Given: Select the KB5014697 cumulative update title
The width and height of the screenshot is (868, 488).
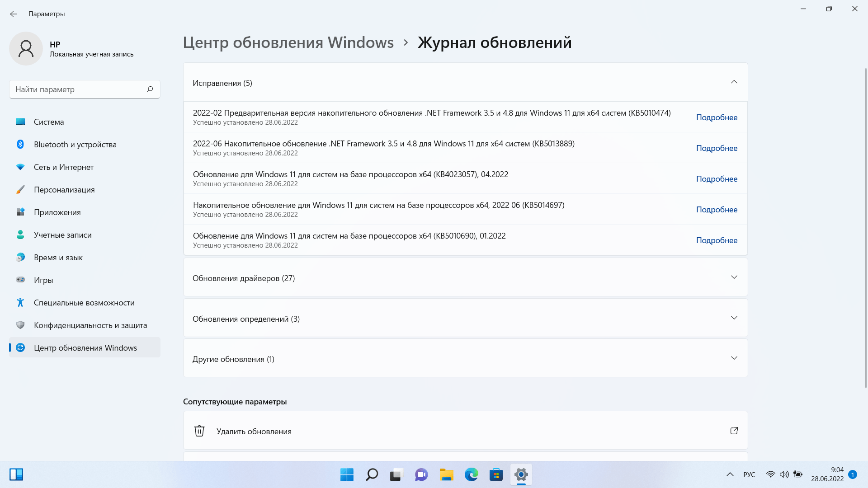Looking at the screenshot, I should pos(378,205).
